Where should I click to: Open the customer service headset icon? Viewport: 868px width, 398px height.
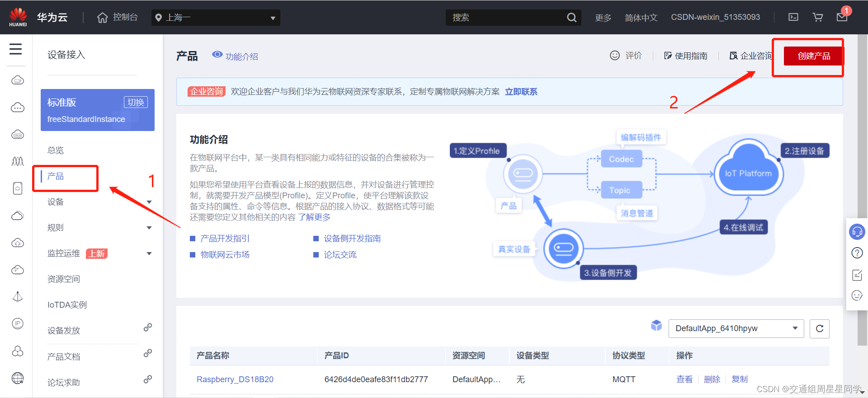point(857,232)
